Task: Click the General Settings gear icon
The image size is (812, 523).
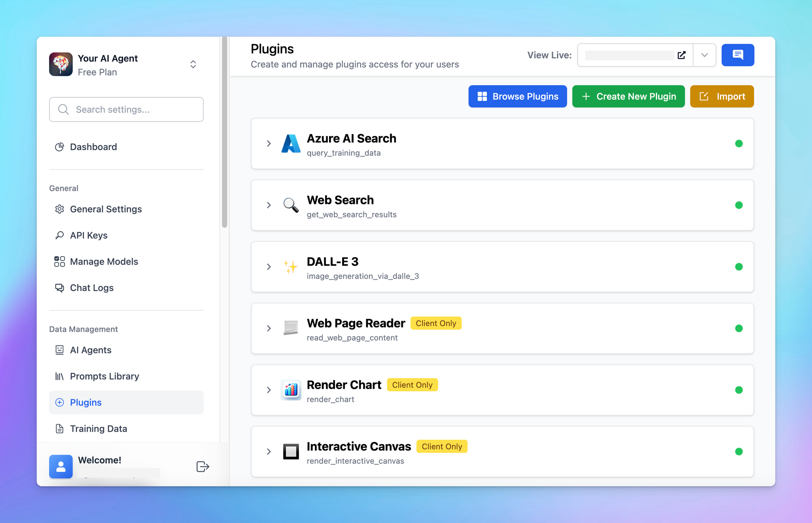Action: point(59,209)
